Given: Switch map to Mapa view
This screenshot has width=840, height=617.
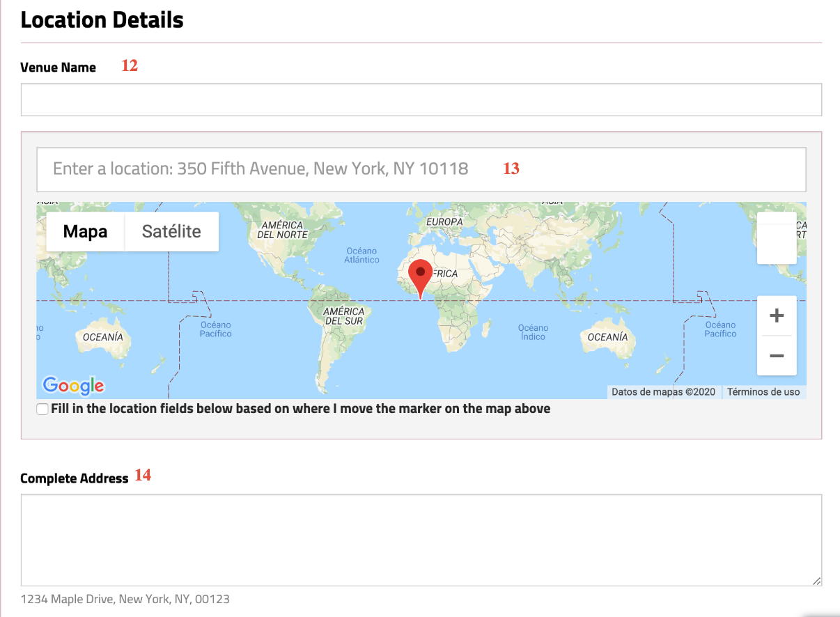Looking at the screenshot, I should pos(85,232).
